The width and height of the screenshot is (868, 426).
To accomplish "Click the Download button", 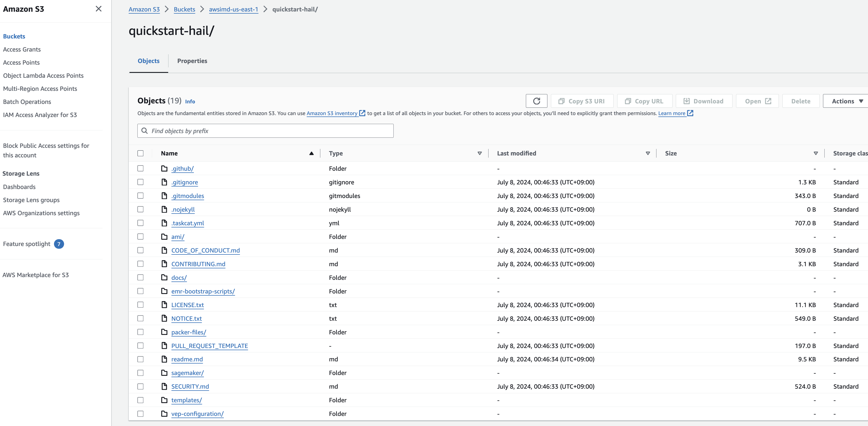I will click(x=704, y=101).
